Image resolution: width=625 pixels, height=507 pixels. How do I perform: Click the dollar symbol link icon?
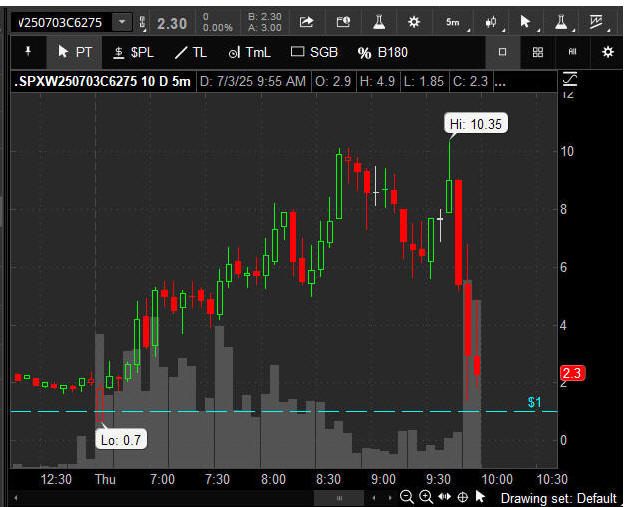tap(142, 23)
